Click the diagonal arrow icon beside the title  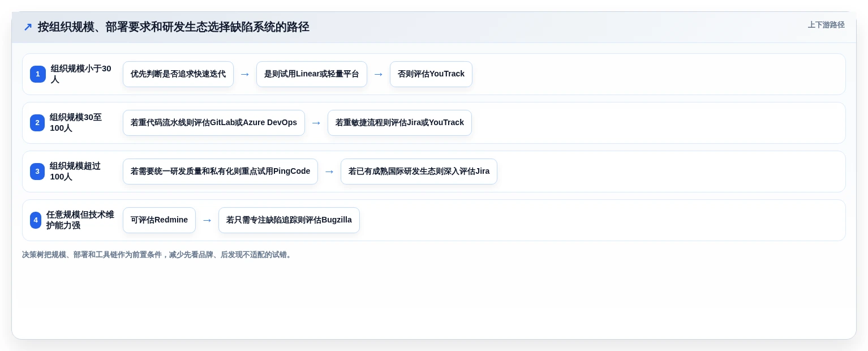point(28,27)
